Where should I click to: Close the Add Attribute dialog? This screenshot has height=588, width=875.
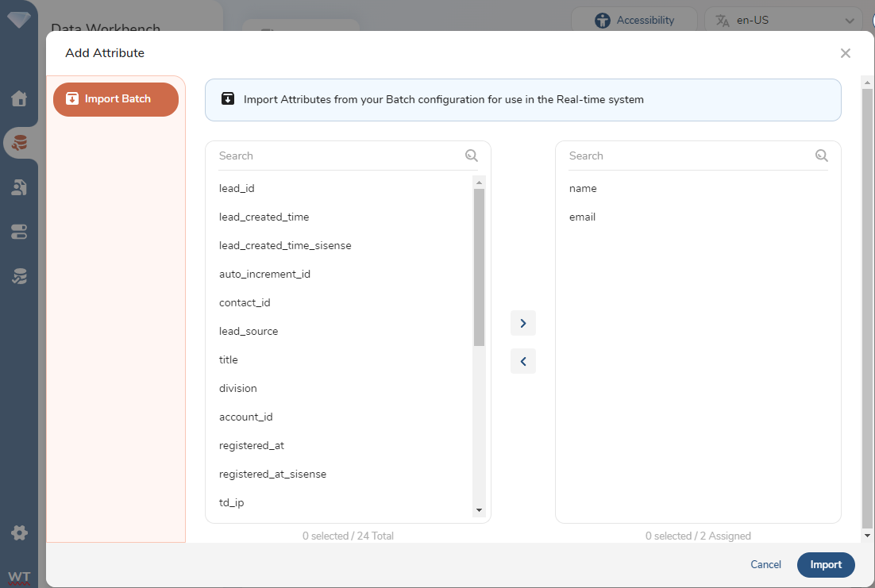tap(845, 53)
